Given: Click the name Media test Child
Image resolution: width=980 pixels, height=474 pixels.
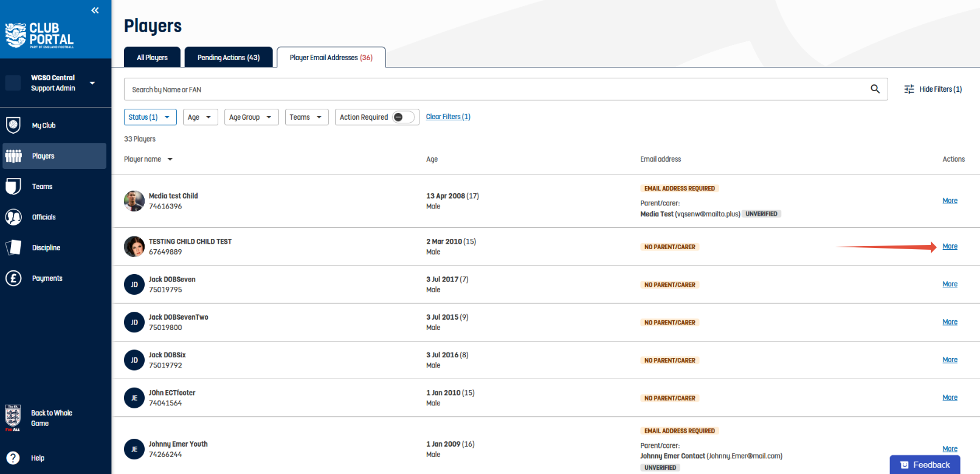Looking at the screenshot, I should point(173,196).
